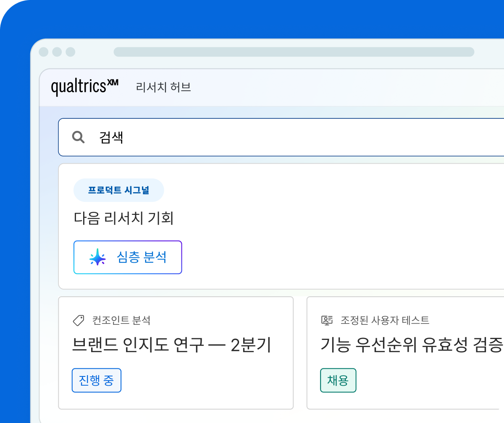Viewport: 504px width, 423px height.
Task: Click the browser address bar
Action: tap(294, 52)
